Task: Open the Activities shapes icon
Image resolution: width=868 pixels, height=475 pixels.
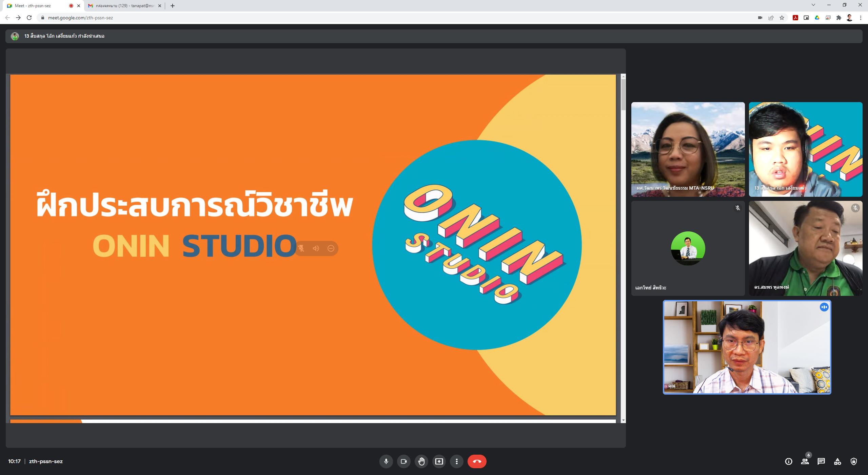Action: (x=837, y=461)
